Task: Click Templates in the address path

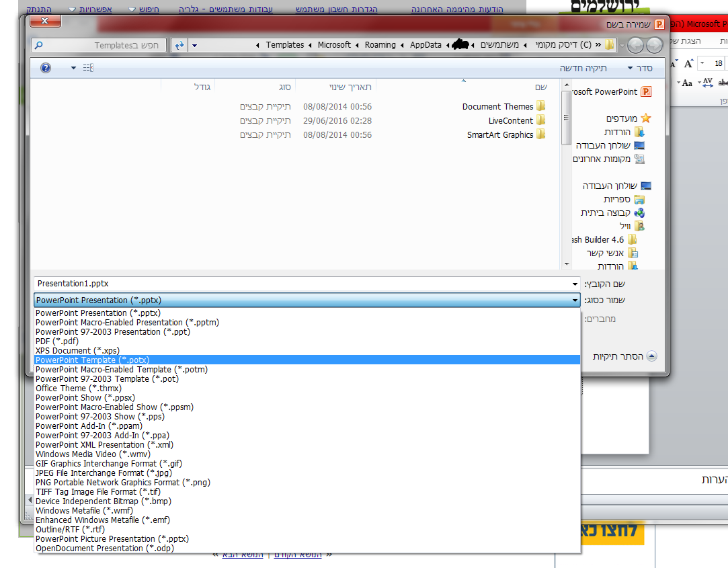Action: (284, 45)
